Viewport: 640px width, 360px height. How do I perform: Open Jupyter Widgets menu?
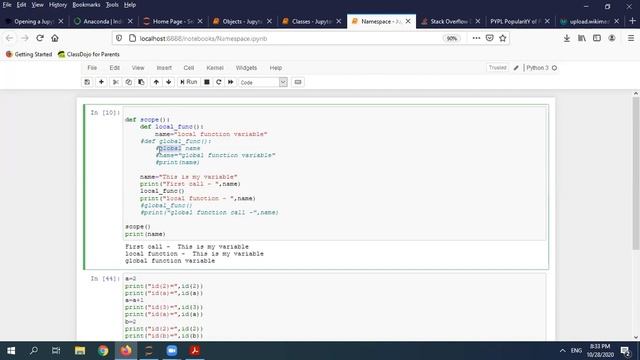(246, 68)
